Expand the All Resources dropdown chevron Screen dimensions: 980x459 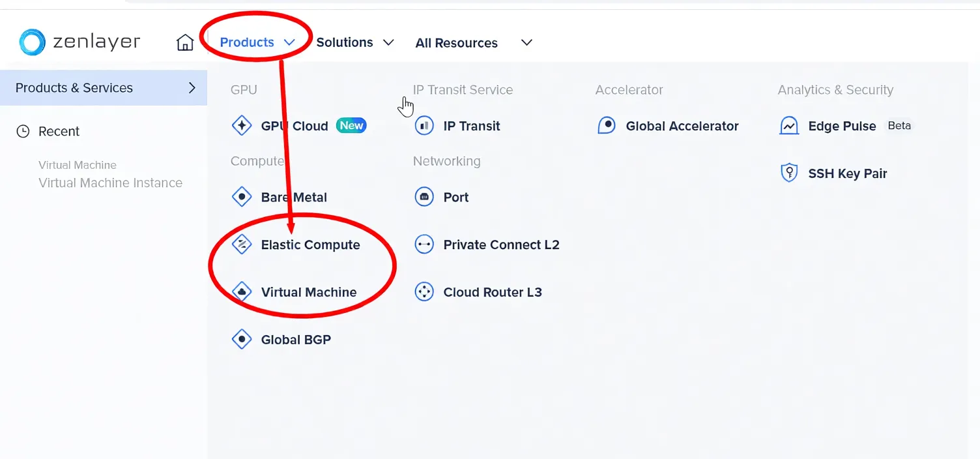(x=526, y=42)
